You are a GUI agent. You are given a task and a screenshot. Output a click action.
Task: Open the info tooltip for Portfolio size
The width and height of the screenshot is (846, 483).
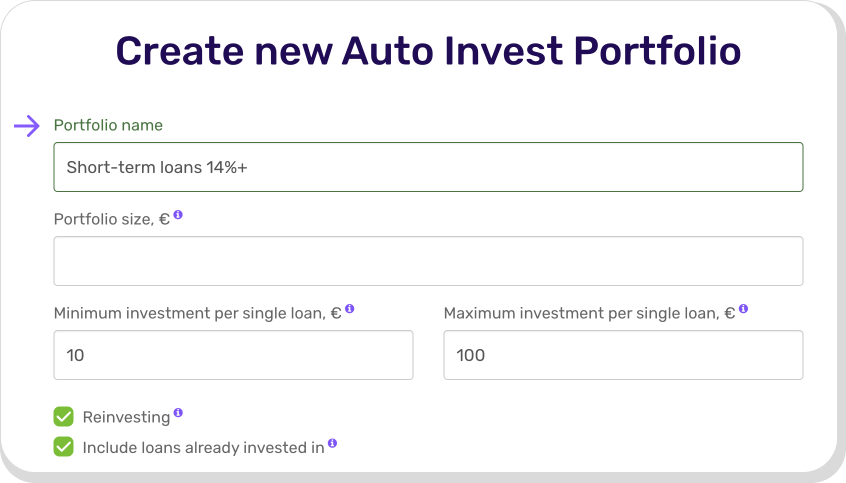[178, 215]
